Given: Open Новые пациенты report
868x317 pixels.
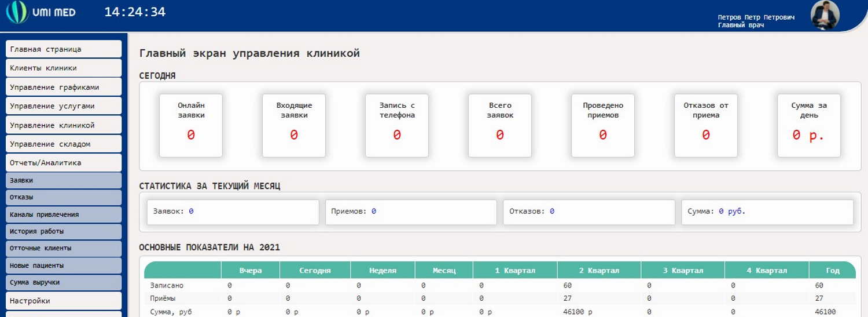Looking at the screenshot, I should (64, 265).
